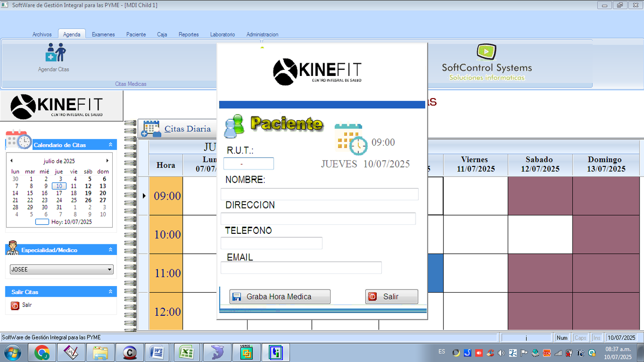The width and height of the screenshot is (644, 362).
Task: Open the dolphin app on the taskbar
Action: [x=217, y=353]
